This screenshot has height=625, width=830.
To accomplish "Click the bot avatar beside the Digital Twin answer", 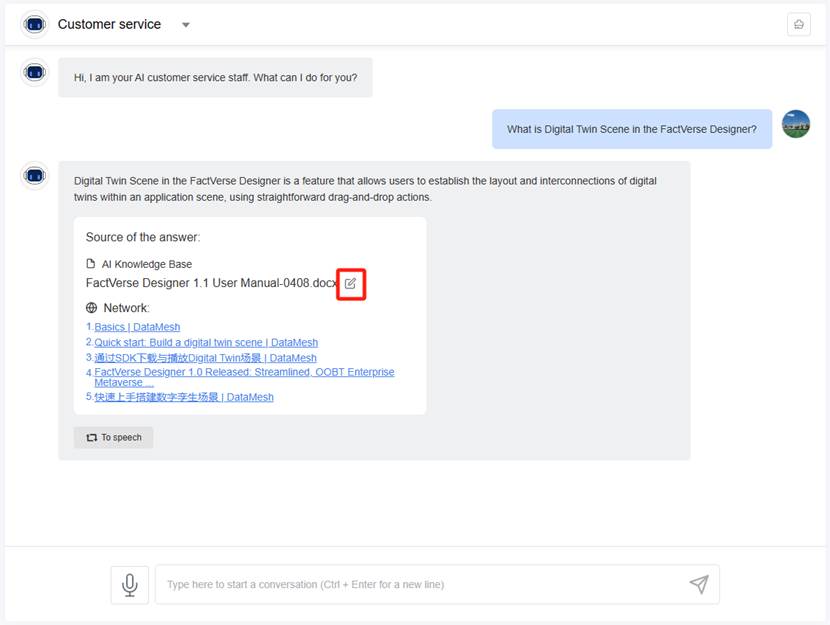I will point(35,175).
